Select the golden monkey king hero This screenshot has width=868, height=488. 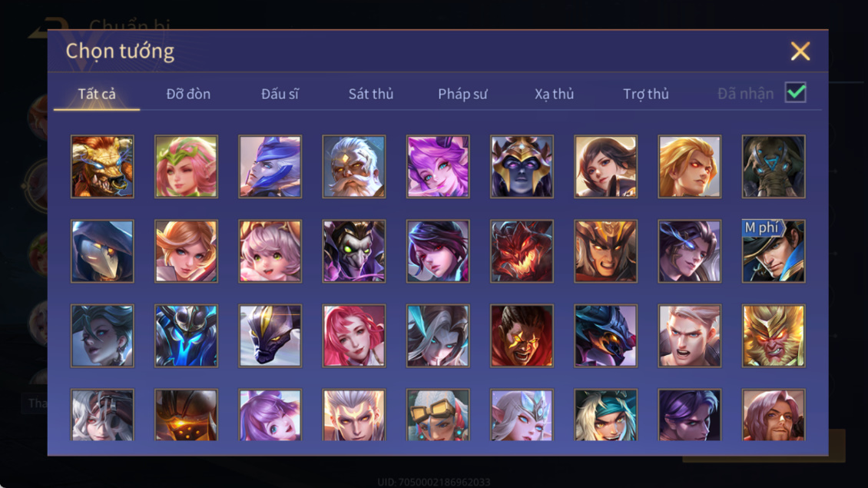pos(774,336)
